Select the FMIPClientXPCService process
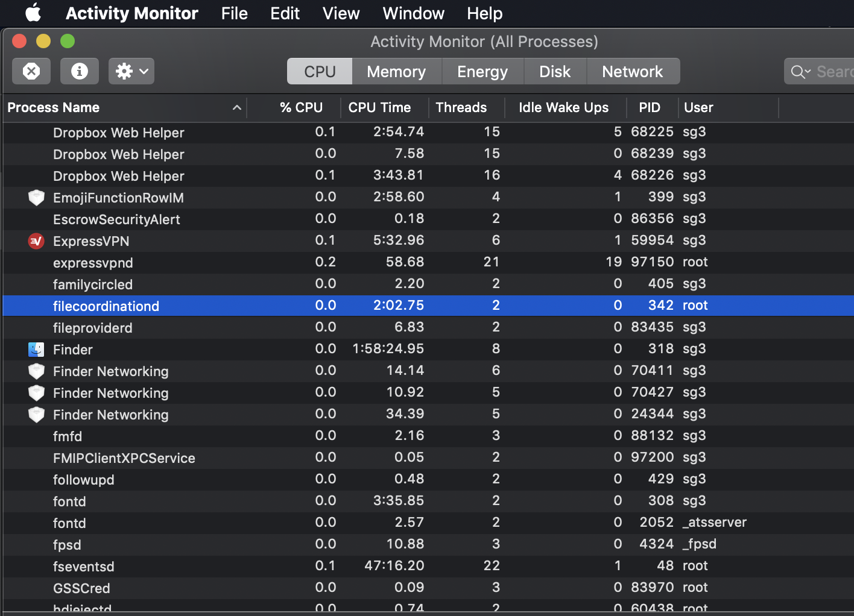This screenshot has height=616, width=854. [x=428, y=458]
